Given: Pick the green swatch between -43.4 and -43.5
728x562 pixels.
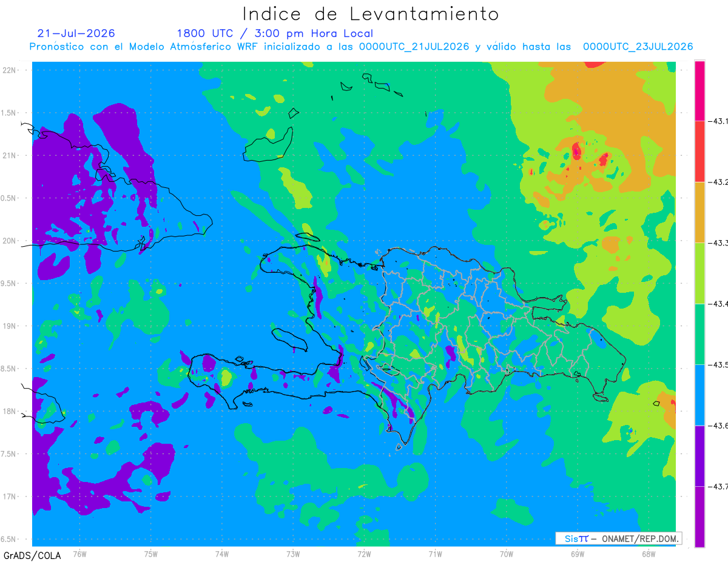Looking at the screenshot, I should point(699,334).
